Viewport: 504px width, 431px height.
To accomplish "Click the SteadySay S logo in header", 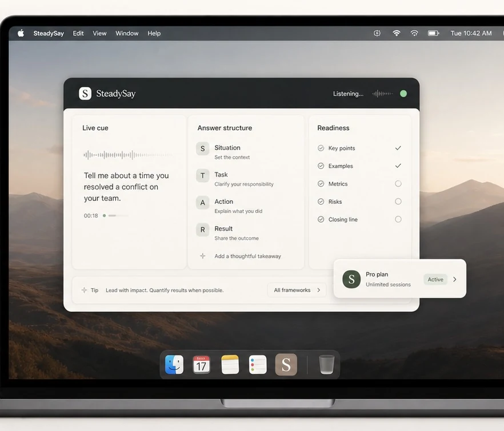I will (85, 94).
